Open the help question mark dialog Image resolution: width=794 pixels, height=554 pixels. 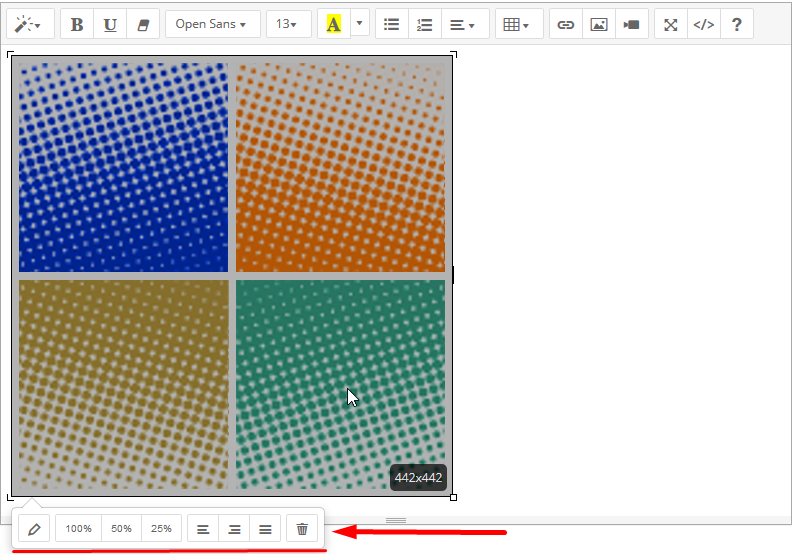click(737, 24)
